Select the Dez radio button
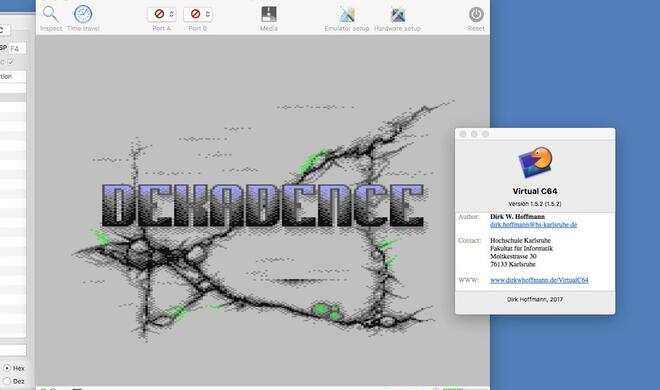 tap(7, 381)
